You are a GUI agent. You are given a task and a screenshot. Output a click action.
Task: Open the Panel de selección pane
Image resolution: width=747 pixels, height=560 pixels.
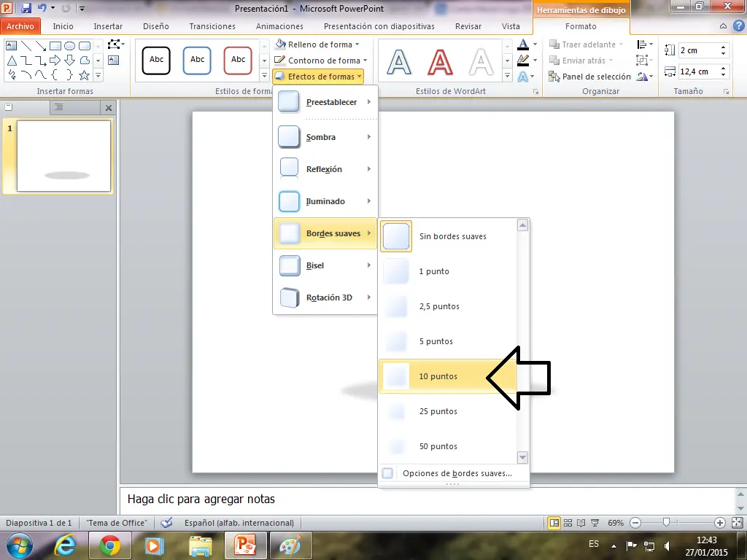[x=589, y=76]
